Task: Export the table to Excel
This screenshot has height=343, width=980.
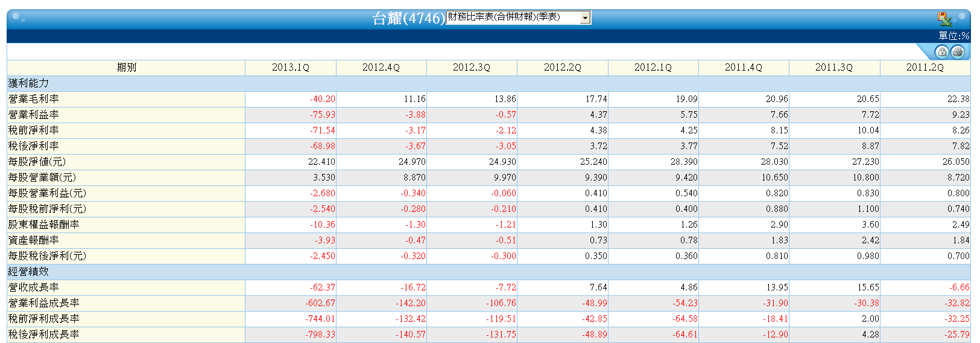Action: click(944, 19)
